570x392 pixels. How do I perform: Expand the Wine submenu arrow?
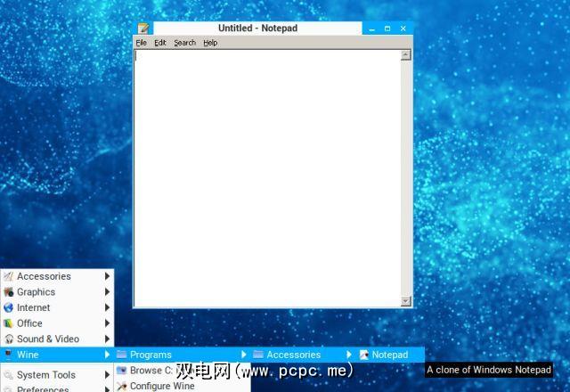[x=107, y=355]
